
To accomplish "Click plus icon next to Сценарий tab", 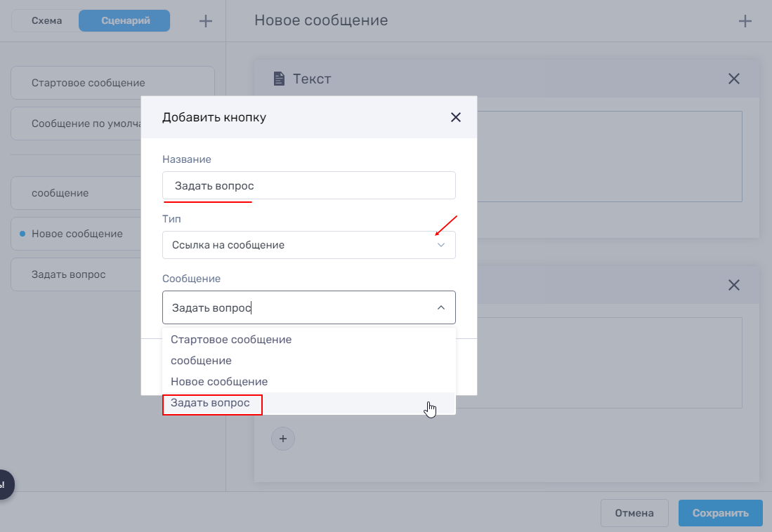I will (205, 21).
